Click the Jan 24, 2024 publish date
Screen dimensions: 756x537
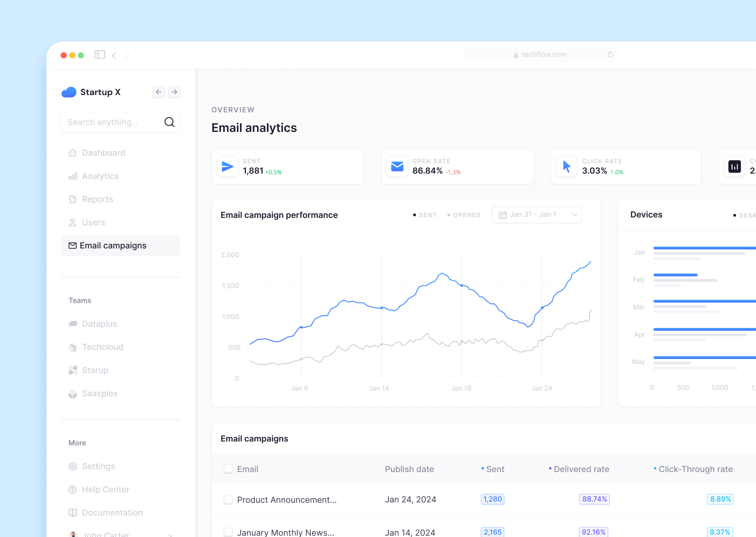[411, 500]
